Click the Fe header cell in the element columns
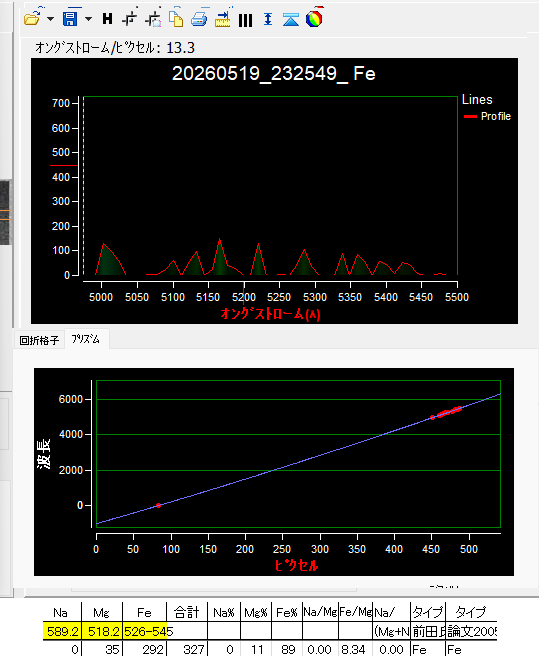The width and height of the screenshot is (539, 664). point(144,612)
